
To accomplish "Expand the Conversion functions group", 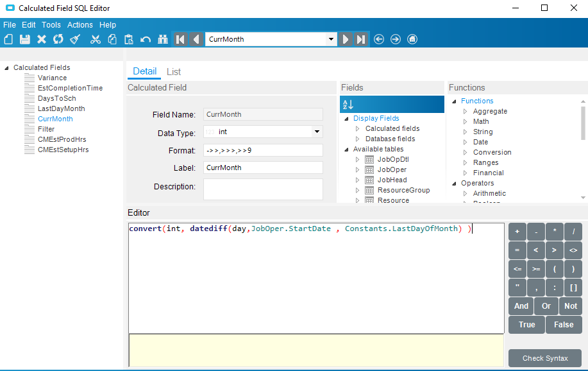I will (465, 152).
